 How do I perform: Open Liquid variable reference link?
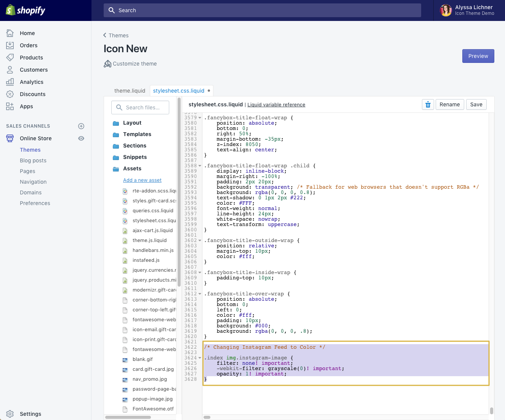pos(276,105)
